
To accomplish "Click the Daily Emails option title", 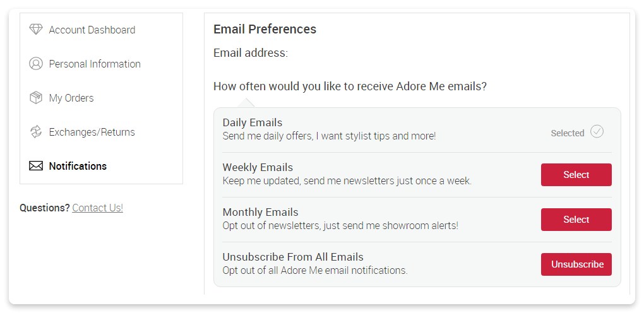I will [253, 122].
